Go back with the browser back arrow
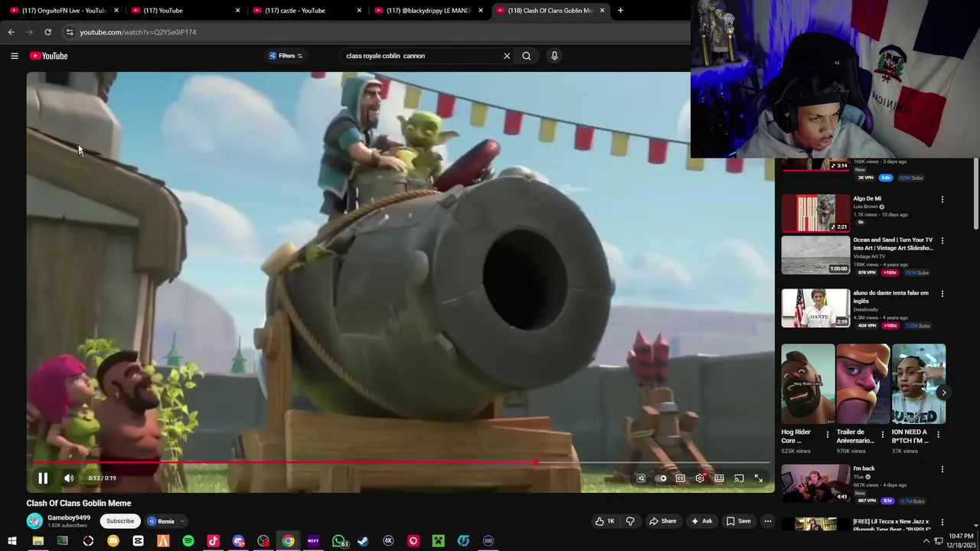 click(11, 32)
